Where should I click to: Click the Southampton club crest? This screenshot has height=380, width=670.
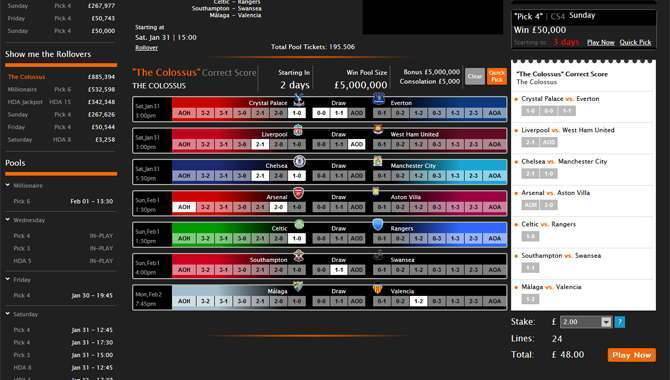tap(299, 256)
